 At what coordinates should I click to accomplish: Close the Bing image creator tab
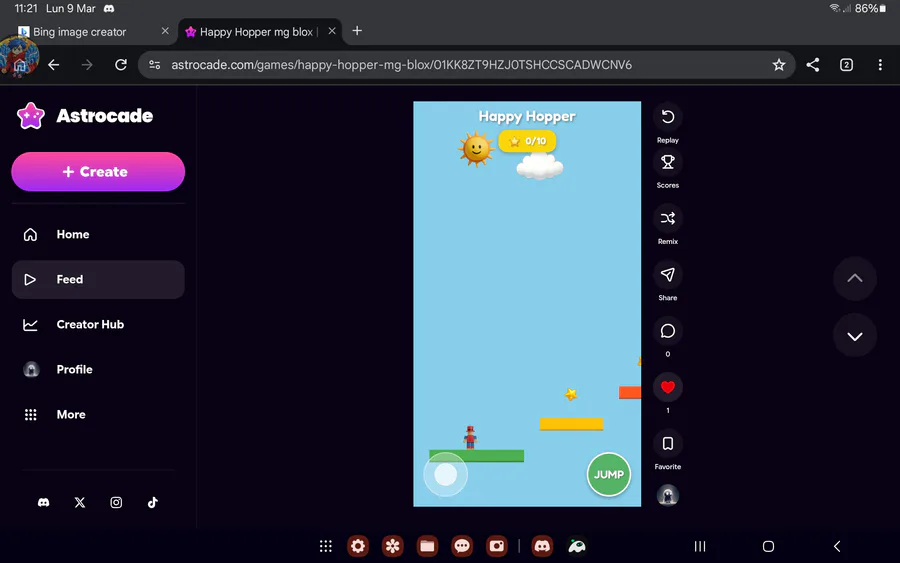165,31
